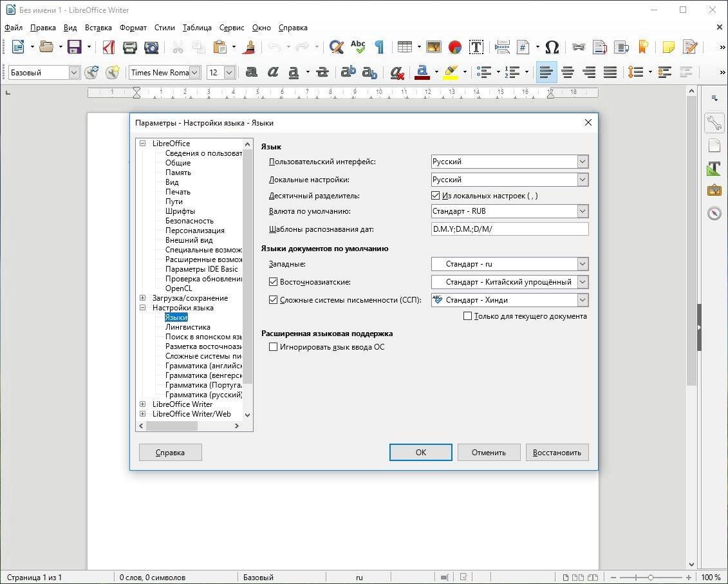Select the Clone Formatting paintbrush
Image resolution: width=728 pixels, height=584 pixels.
pos(249,47)
